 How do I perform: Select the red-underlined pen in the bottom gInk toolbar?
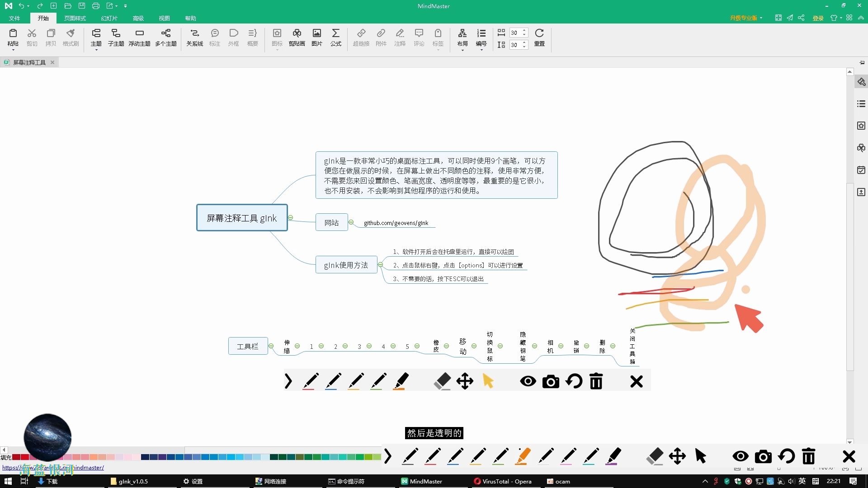click(432, 456)
